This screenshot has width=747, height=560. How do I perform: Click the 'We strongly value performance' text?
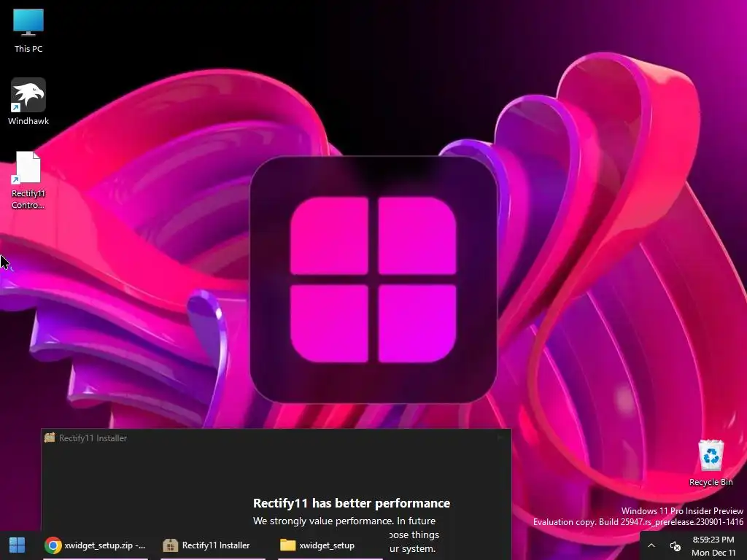pos(344,521)
